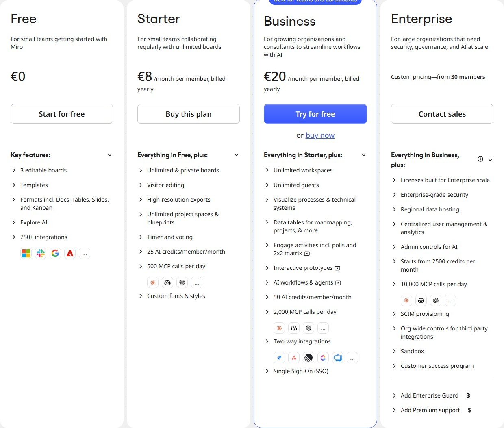Collapse the Everything in Free, plus section
Image resolution: width=504 pixels, height=428 pixels.
pos(237,155)
